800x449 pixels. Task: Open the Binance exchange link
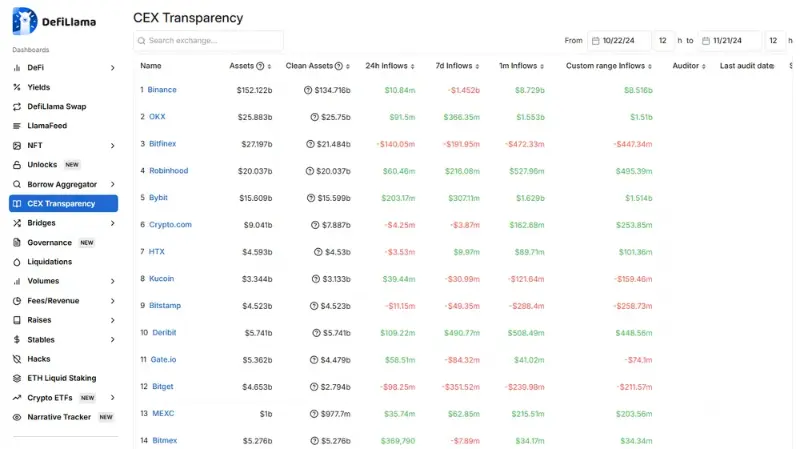point(162,89)
